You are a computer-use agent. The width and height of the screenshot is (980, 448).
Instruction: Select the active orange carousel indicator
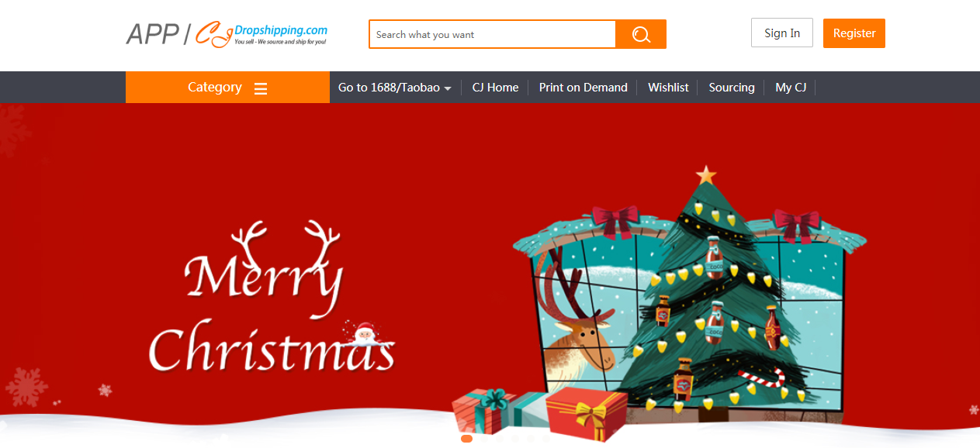(x=466, y=439)
